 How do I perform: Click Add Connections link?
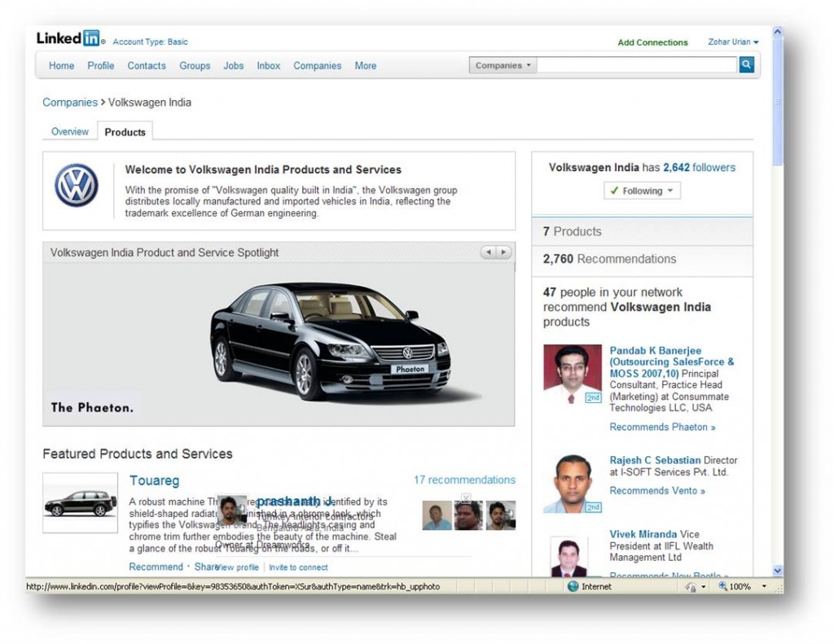[652, 42]
